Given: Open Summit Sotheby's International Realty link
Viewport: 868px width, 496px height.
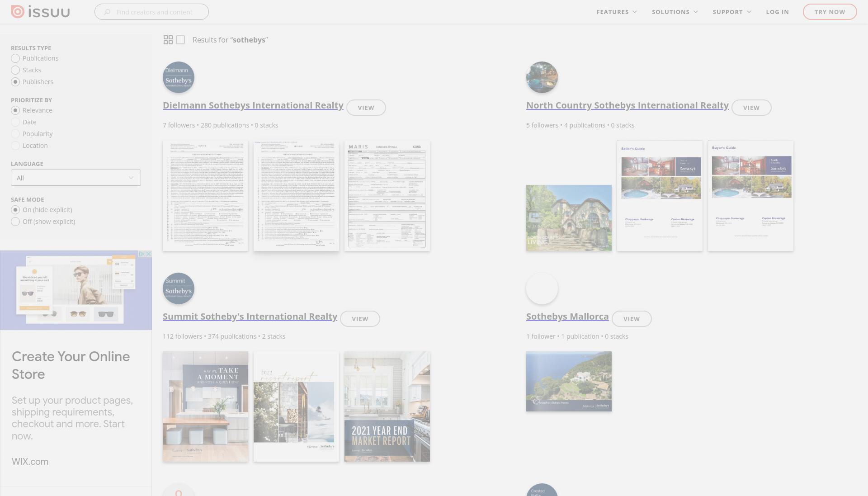Looking at the screenshot, I should (x=250, y=316).
